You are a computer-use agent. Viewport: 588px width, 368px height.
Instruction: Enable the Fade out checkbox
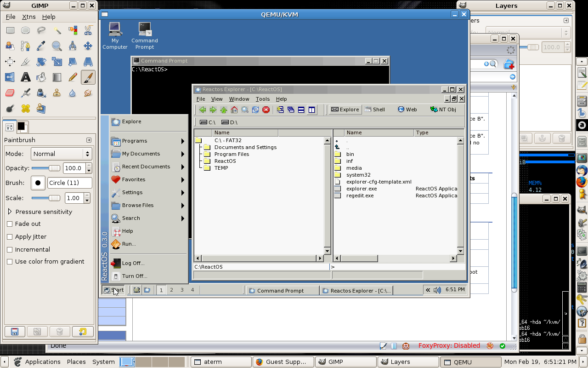tap(10, 224)
